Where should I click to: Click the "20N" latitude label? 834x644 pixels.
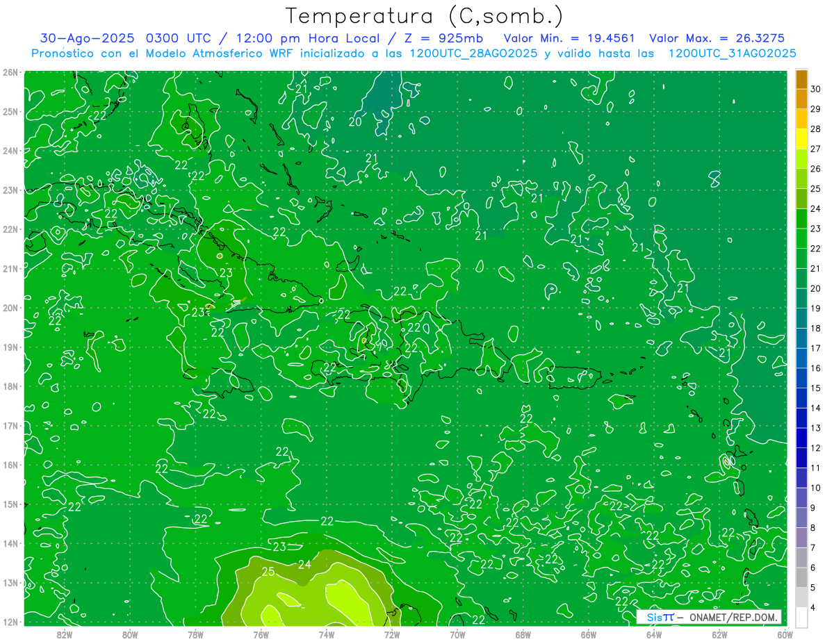(10, 308)
